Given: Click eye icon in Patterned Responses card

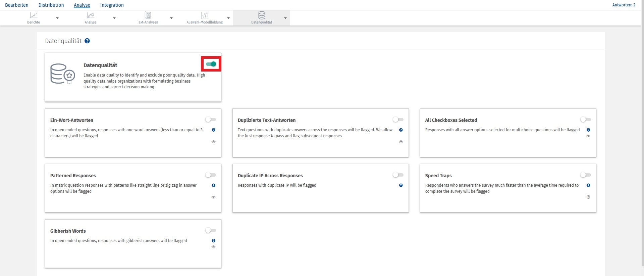Looking at the screenshot, I should pyautogui.click(x=213, y=197).
